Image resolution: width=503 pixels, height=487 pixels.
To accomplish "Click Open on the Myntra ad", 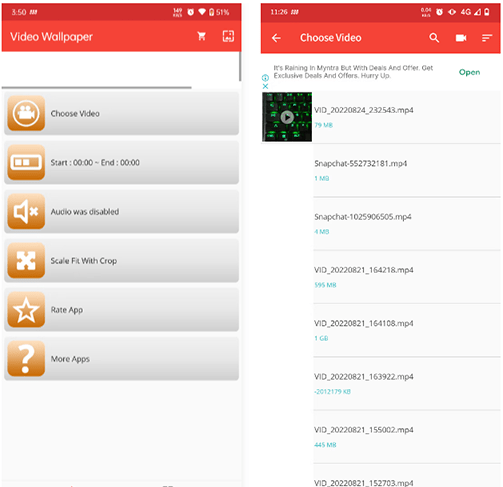I will [469, 72].
